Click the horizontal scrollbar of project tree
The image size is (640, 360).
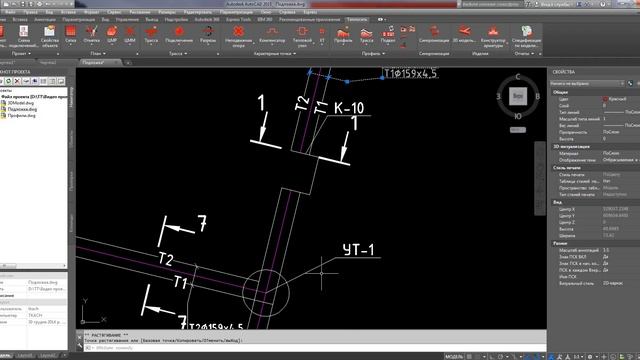(x=33, y=266)
